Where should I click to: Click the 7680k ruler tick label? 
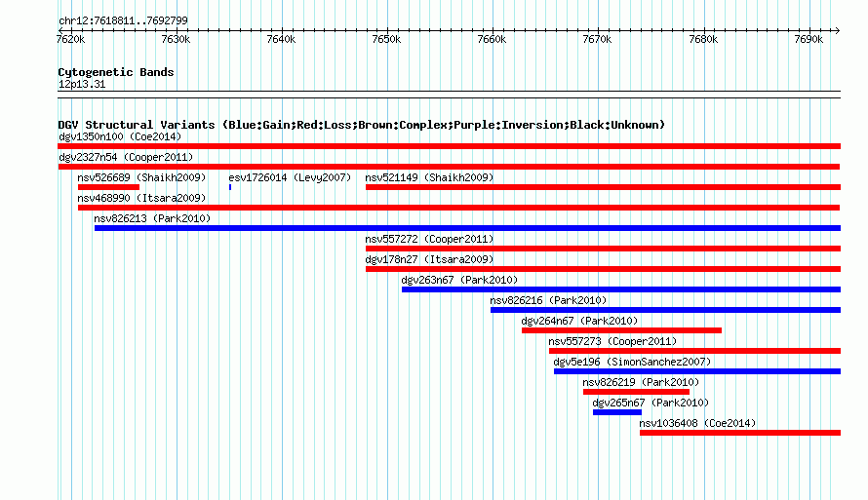703,39
